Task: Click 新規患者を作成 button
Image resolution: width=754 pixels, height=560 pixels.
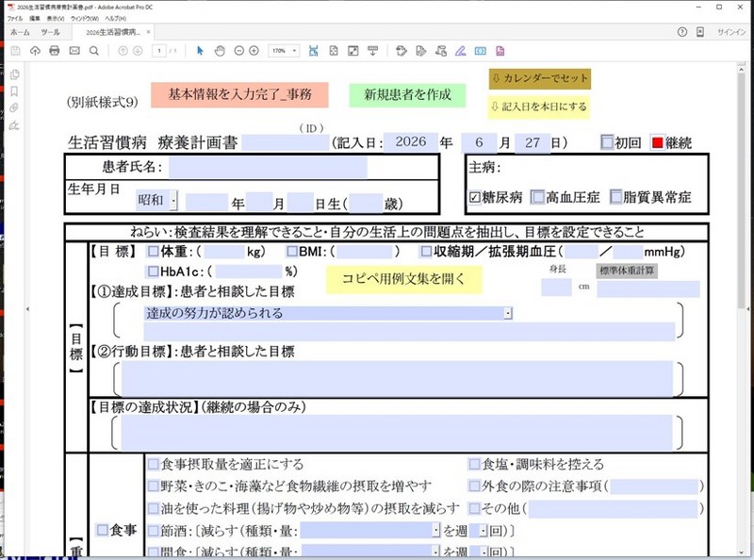Action: 407,95
